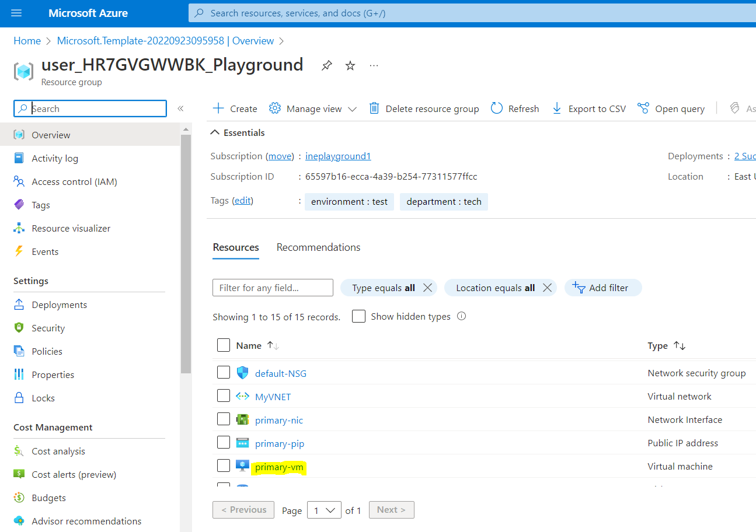The width and height of the screenshot is (756, 532).
Task: Tick the select-all checkbox beside Name
Action: click(224, 345)
